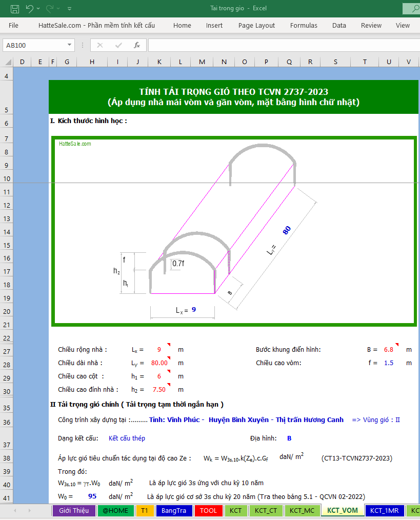Image resolution: width=420 pixels, height=520 pixels.
Task: Click the '=> Vùng gió : II' text
Action: point(376,419)
